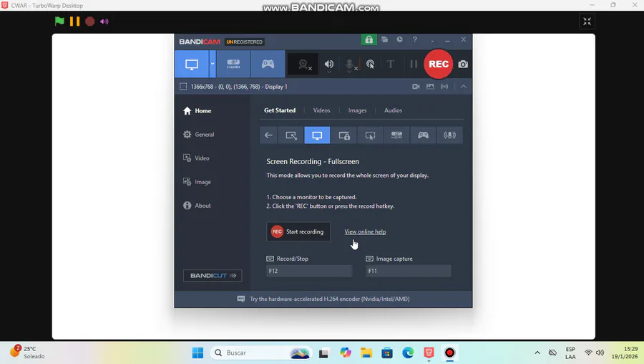Switch to the Images tab

pos(357,110)
